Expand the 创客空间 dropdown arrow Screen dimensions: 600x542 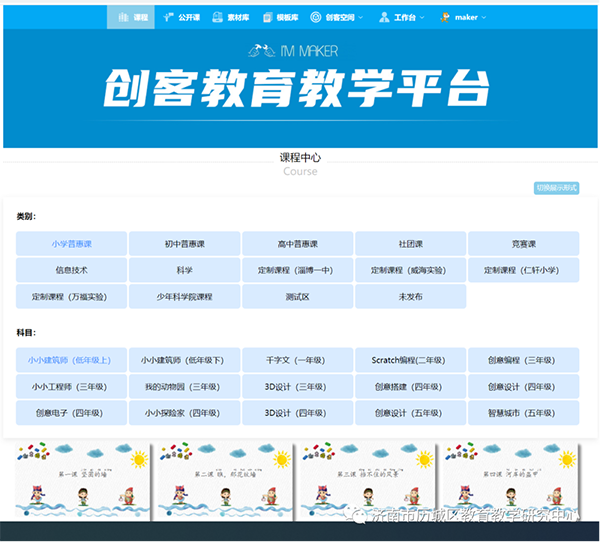click(x=360, y=18)
